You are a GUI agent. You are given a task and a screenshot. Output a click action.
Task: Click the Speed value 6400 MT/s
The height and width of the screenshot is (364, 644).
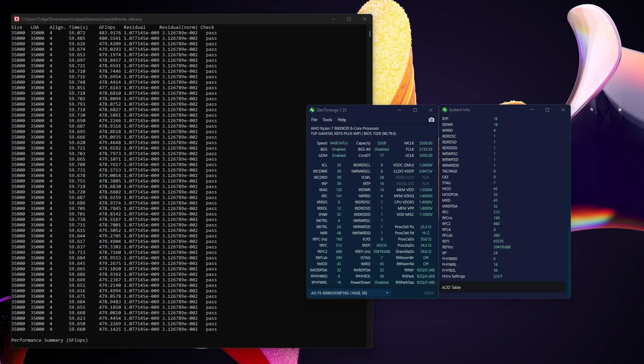point(339,143)
